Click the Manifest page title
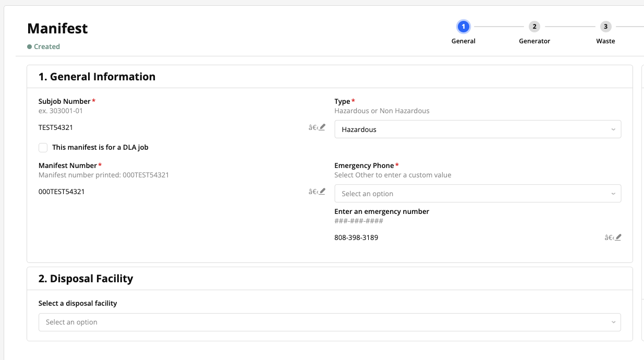Viewport: 644px width, 360px height. click(x=57, y=28)
